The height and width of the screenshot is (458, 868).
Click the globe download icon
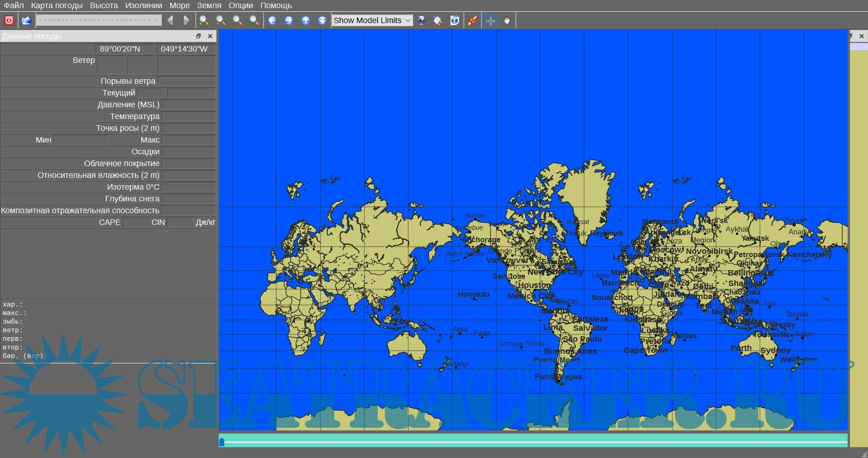click(421, 20)
